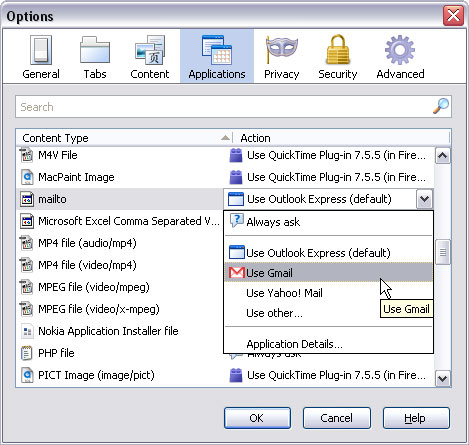Screen dimensions: 469x445
Task: Open the Security padlock panel
Action: pos(338,57)
